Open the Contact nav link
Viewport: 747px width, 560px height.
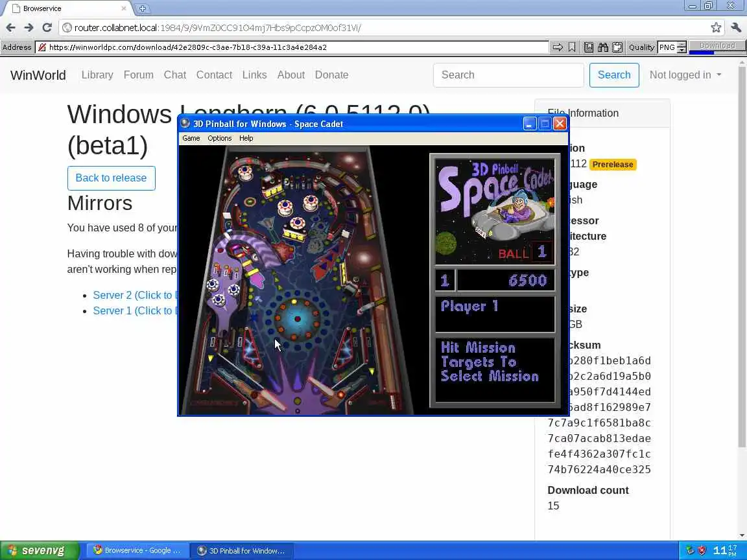[x=215, y=75]
